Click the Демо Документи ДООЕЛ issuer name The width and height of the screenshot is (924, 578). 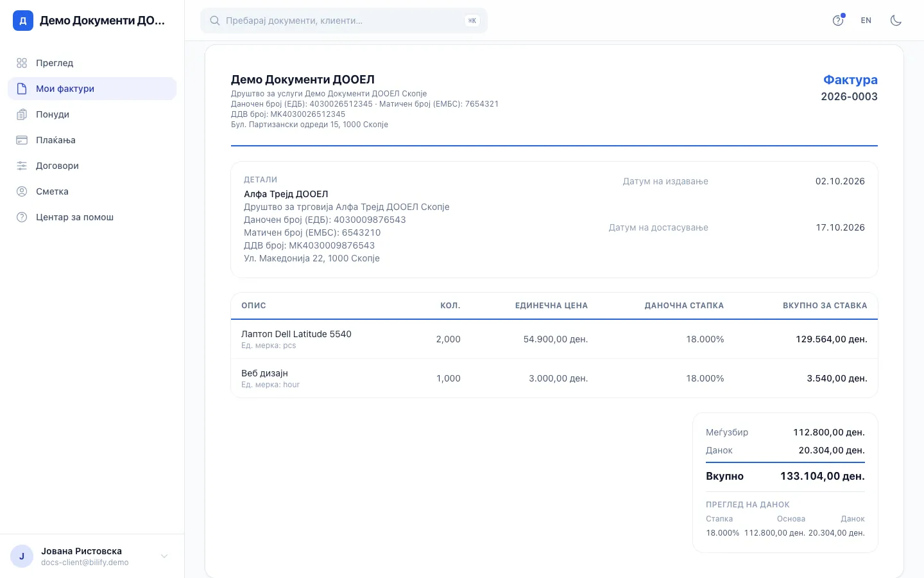pos(303,80)
